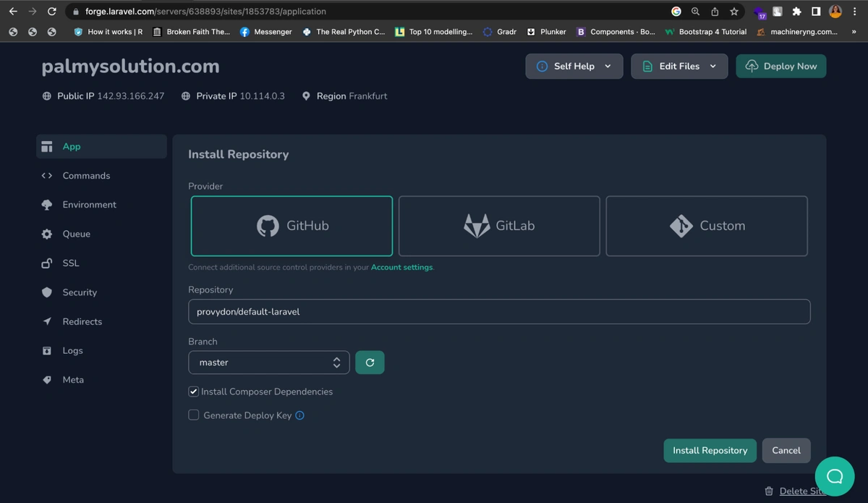Click the Custom git logo icon
868x503 pixels.
(681, 226)
